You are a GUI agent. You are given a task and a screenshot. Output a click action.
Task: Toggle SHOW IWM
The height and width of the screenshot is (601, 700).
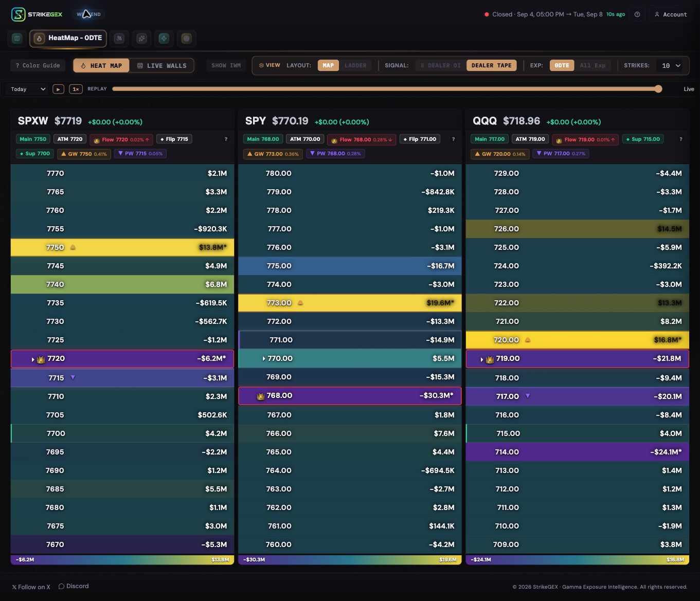(x=226, y=65)
